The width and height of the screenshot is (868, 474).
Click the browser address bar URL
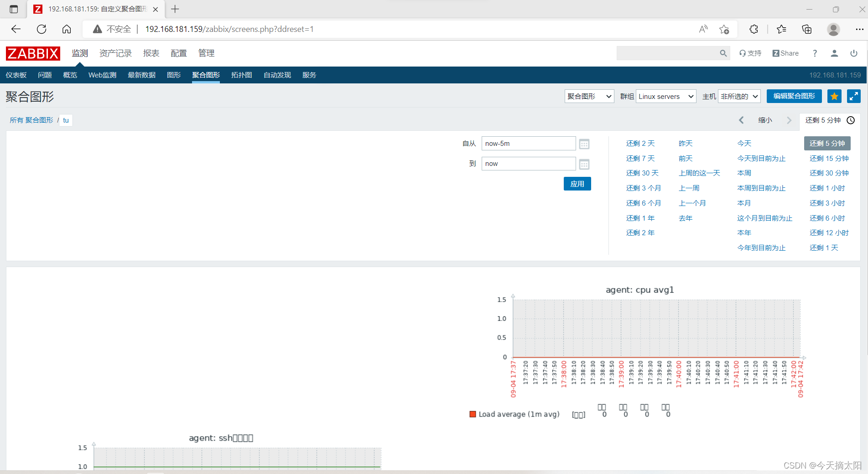point(229,29)
